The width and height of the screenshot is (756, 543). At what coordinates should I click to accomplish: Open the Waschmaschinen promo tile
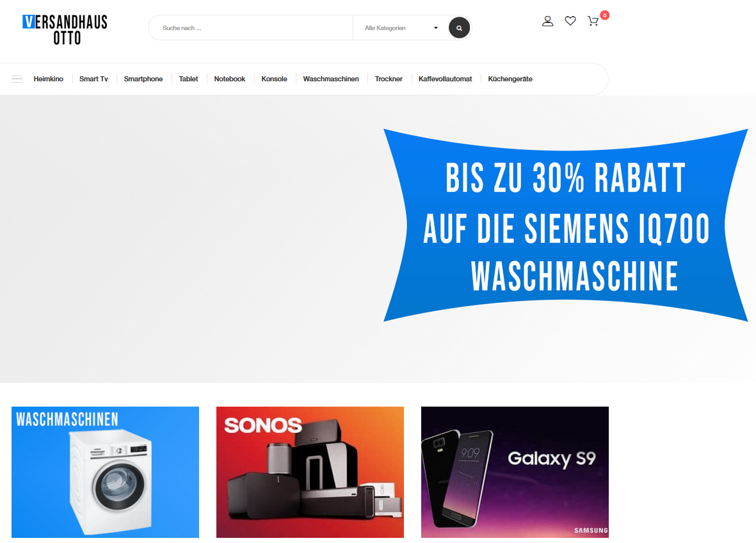tap(105, 472)
